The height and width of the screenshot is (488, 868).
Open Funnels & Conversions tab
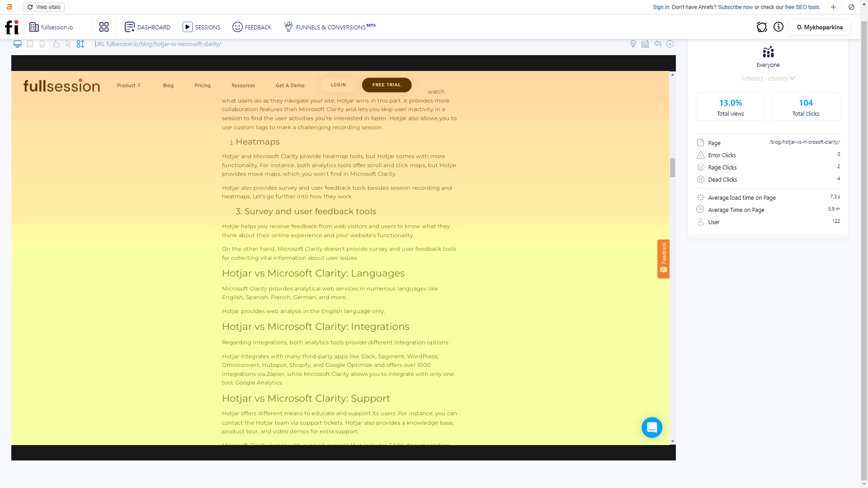click(330, 27)
